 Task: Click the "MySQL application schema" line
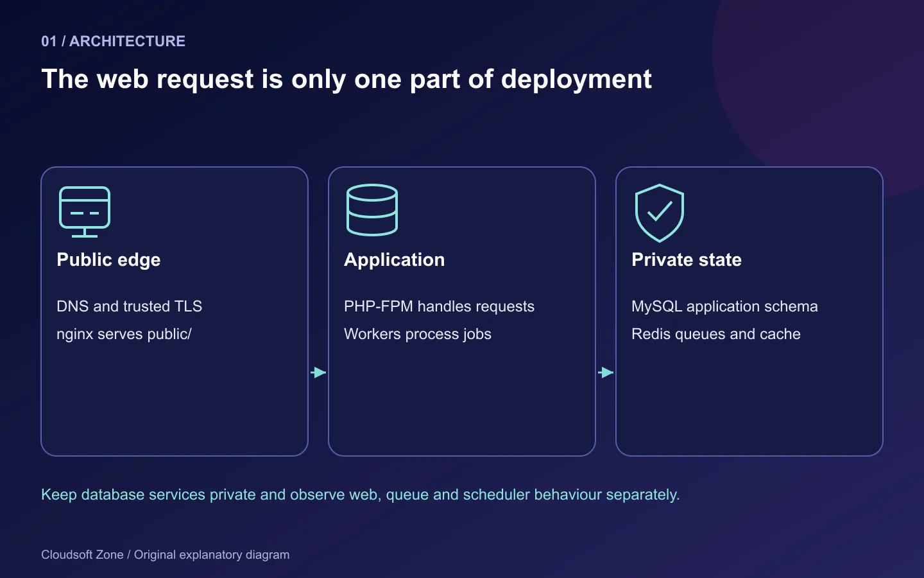[x=724, y=306]
